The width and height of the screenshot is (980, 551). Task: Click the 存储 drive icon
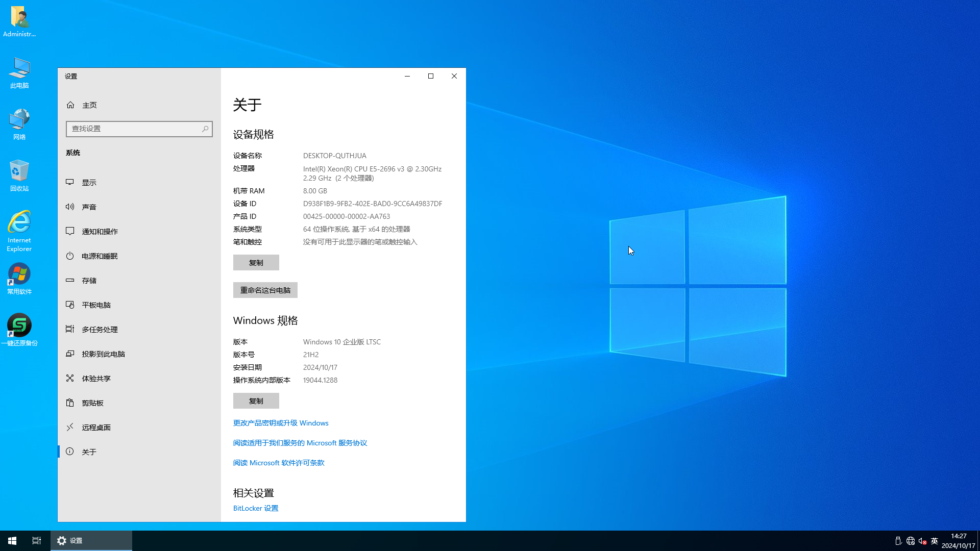click(70, 280)
